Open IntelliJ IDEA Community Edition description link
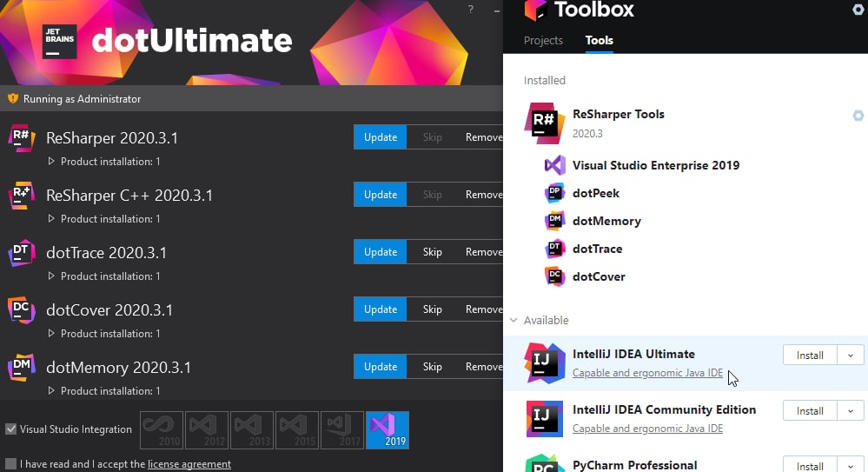Viewport: 868px width, 472px height. tap(647, 429)
